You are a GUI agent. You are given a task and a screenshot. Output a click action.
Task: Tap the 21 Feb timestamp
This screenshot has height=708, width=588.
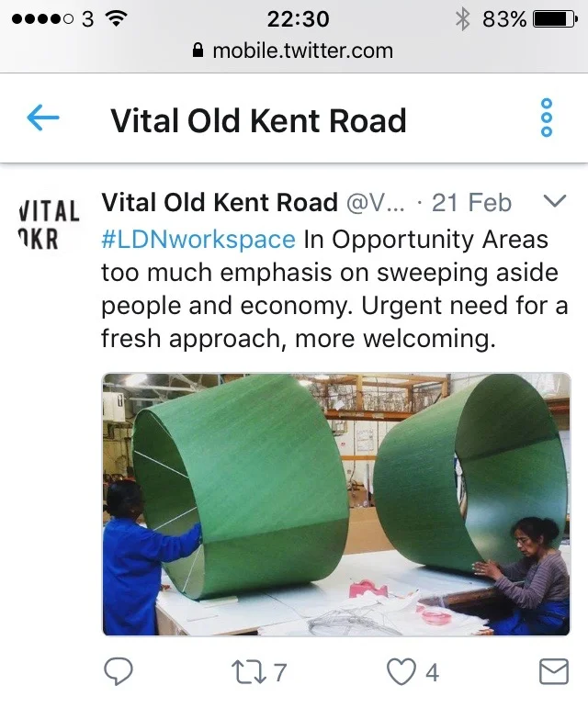pyautogui.click(x=471, y=202)
